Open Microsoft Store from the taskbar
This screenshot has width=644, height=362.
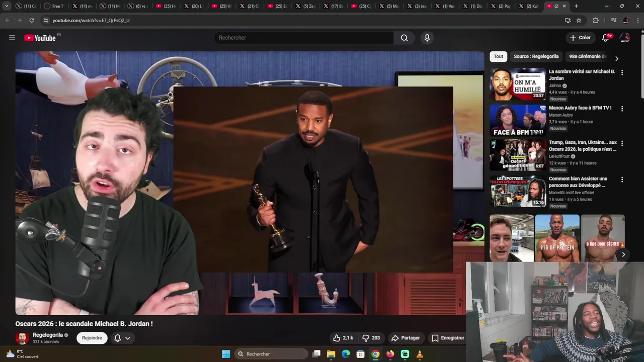coord(360,354)
